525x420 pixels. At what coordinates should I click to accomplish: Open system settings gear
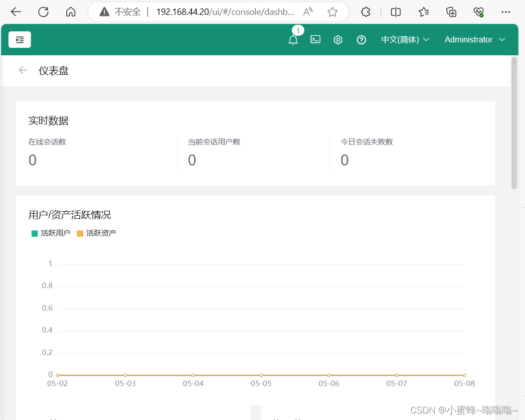click(338, 40)
